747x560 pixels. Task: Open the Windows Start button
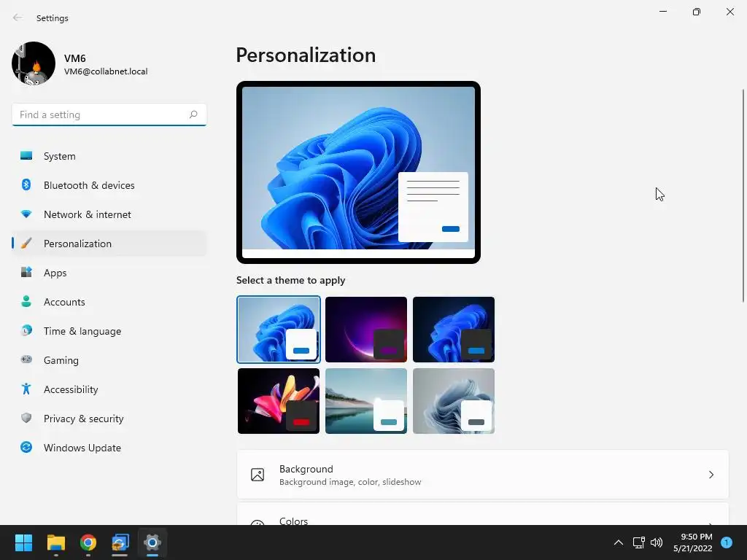pos(23,542)
